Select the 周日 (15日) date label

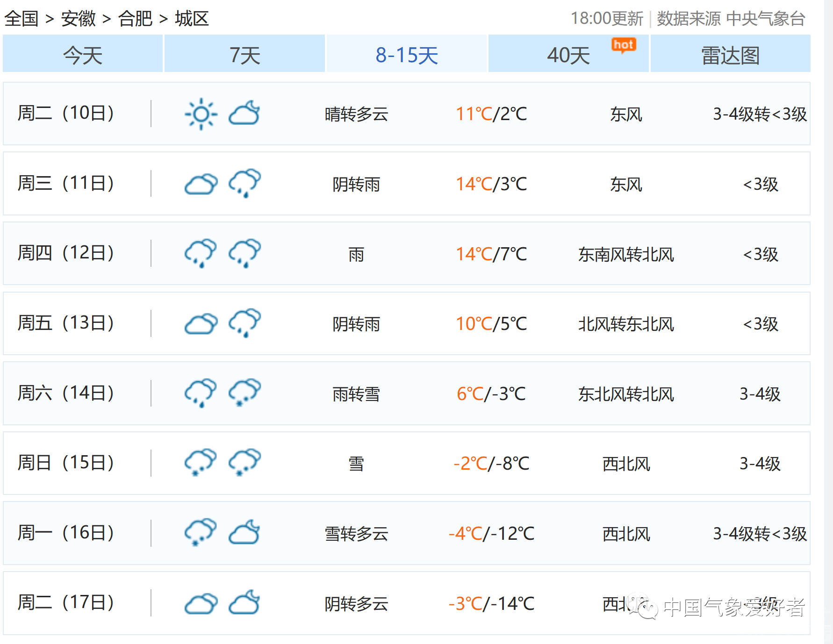(x=65, y=463)
